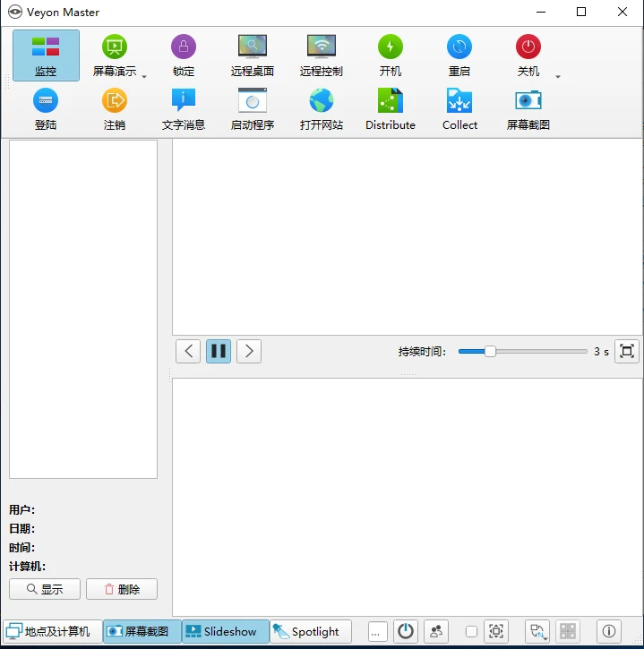The image size is (644, 649).
Task: Click the 删除 delete screenshot button
Action: [122, 589]
